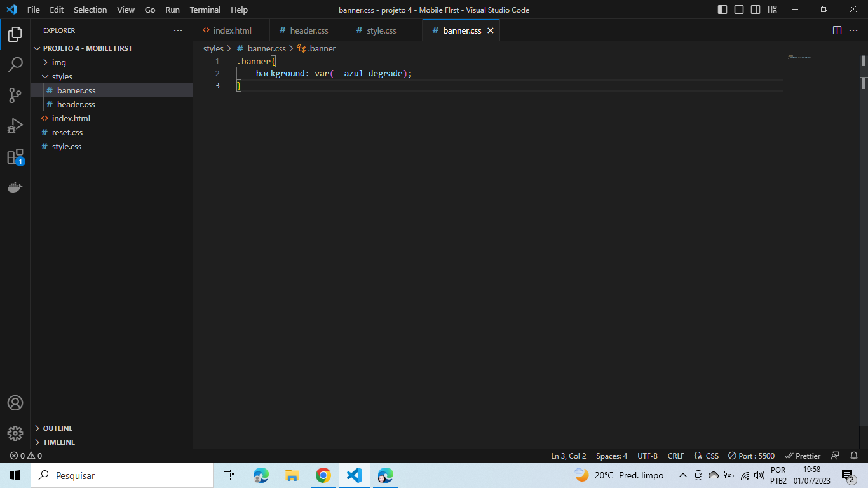Toggle Primary Side Bar layout icon
The width and height of the screenshot is (868, 488).
[x=722, y=10]
